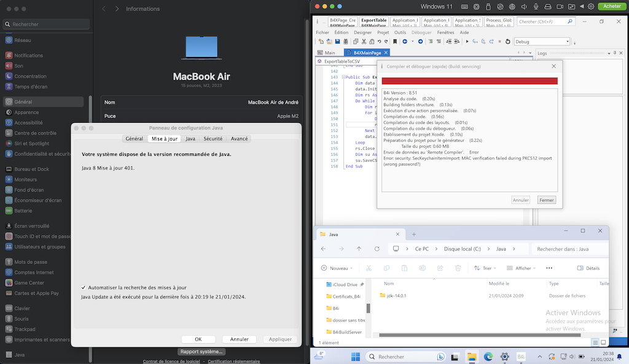Switch to Main tab in B4i editor

327,53
